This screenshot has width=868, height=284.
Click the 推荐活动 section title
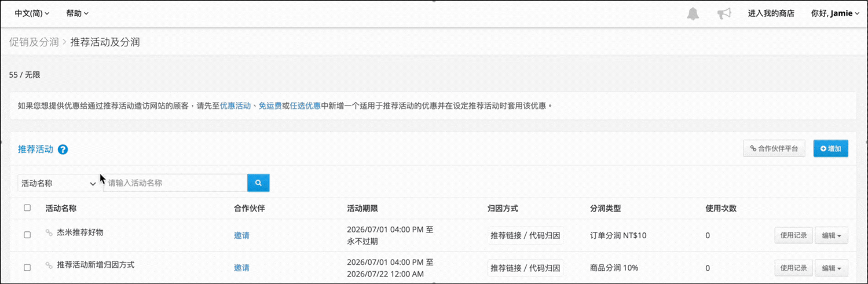coord(36,149)
